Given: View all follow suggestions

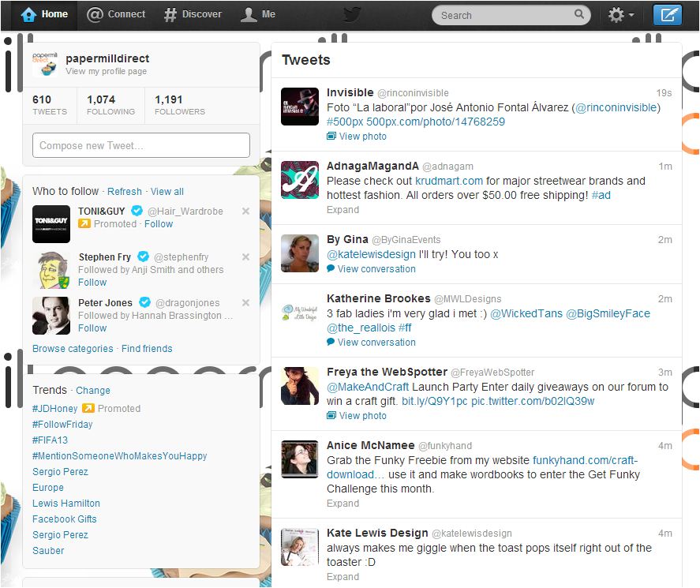Looking at the screenshot, I should pyautogui.click(x=167, y=192).
